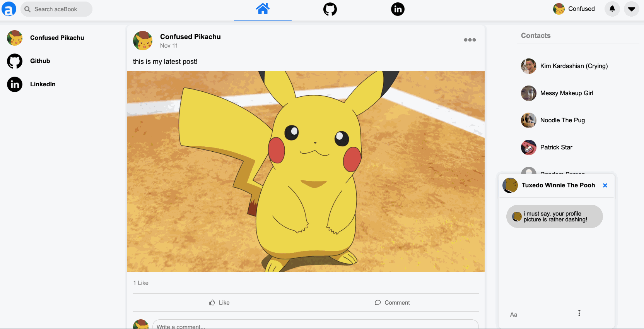Viewport: 644px width, 329px height.
Task: Click Messy Makeup Girl's avatar
Action: tap(529, 93)
